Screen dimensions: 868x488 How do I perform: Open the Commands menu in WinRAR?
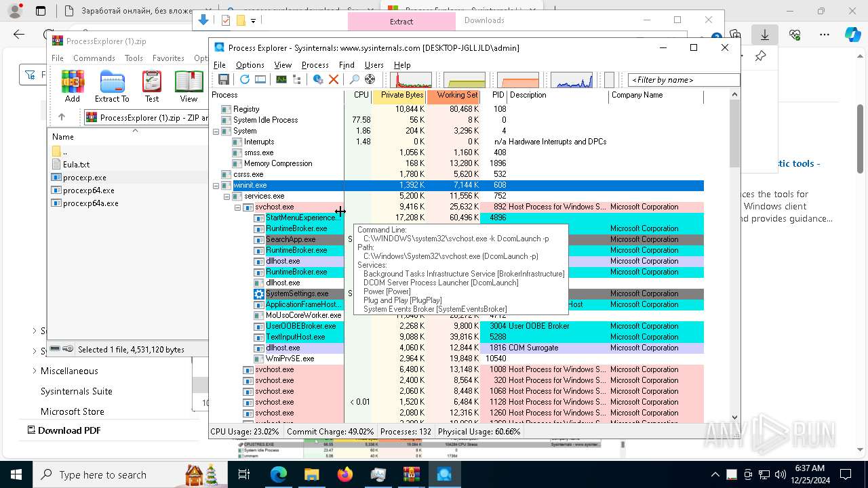[x=94, y=58]
